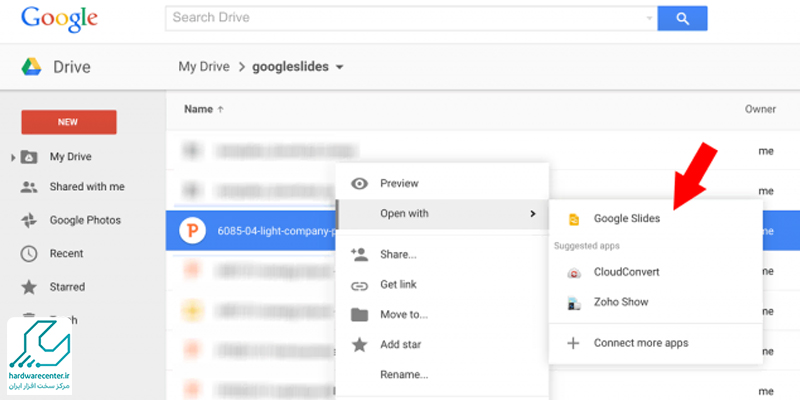Click the Get link chain icon
Image resolution: width=800 pixels, height=400 pixels.
coord(360,286)
